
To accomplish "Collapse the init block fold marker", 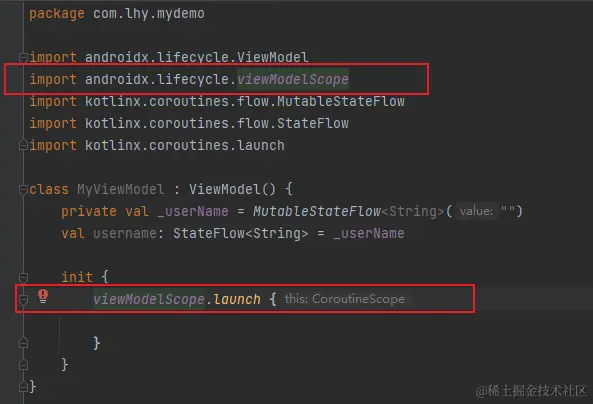I will [x=23, y=277].
